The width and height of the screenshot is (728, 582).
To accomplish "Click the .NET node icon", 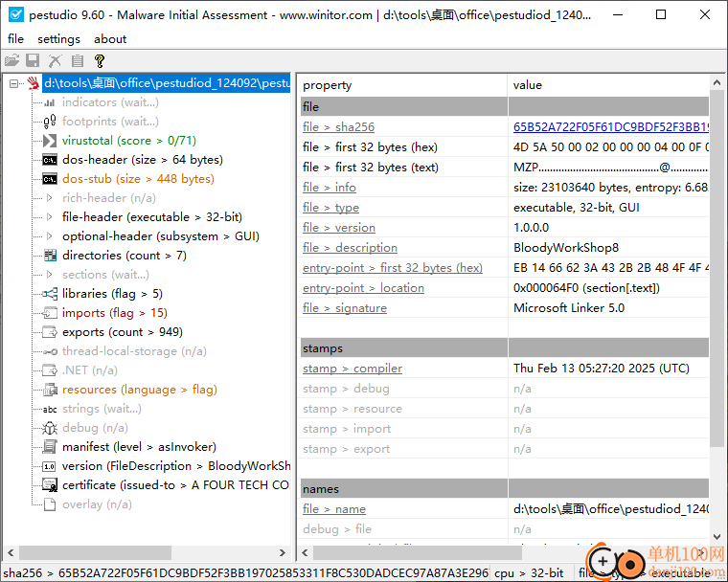I will coord(50,370).
